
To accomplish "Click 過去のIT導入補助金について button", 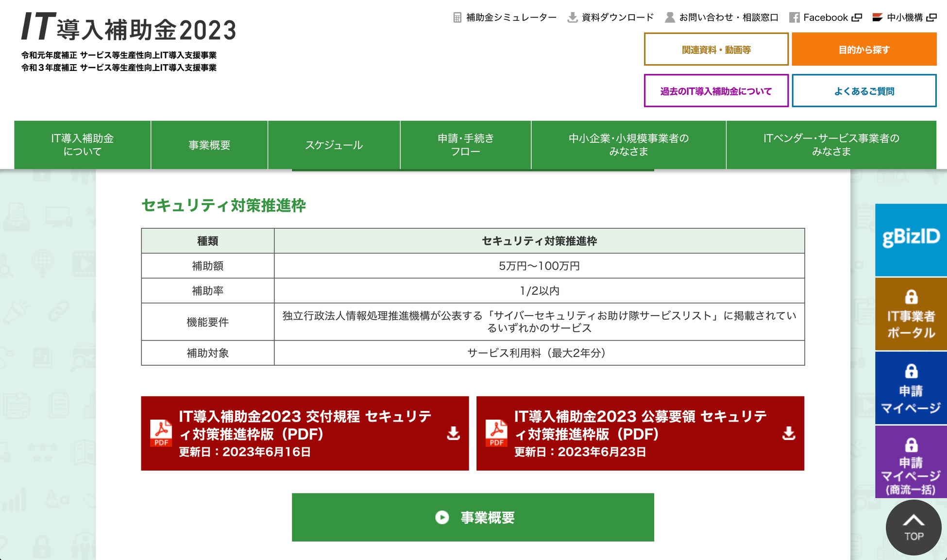I will (x=716, y=91).
